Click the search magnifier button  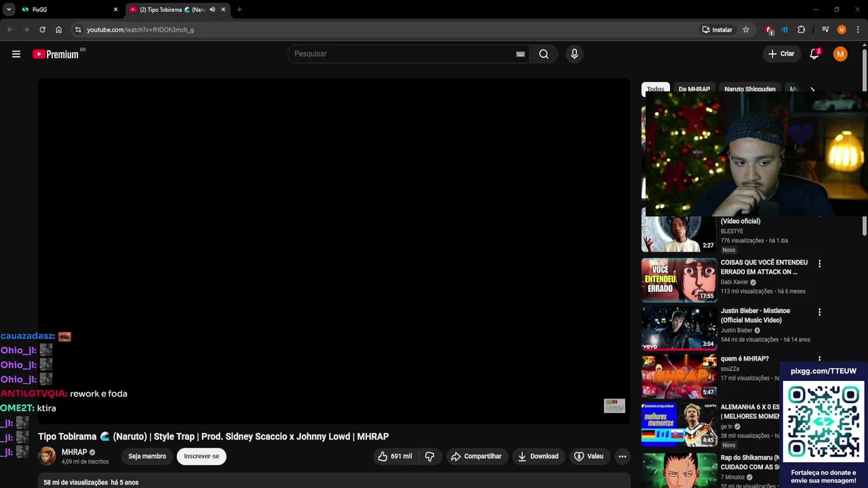tap(544, 54)
